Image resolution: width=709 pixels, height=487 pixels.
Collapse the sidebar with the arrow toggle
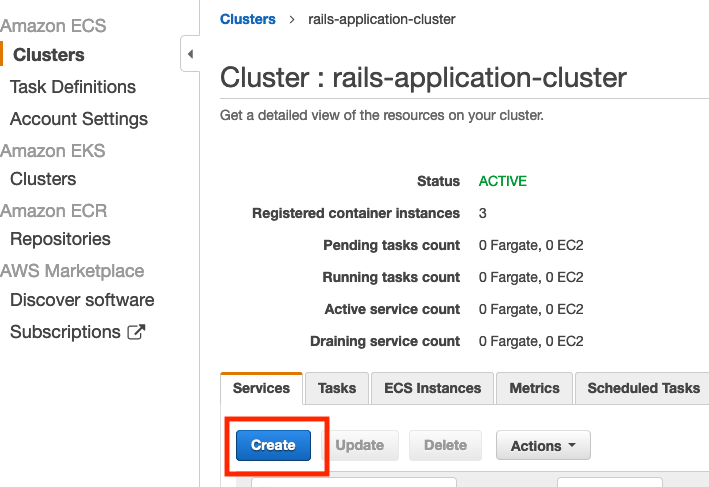pos(190,54)
